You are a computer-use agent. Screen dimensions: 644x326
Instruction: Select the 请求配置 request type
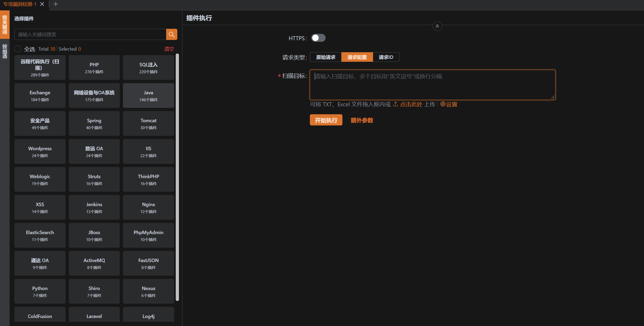click(x=357, y=57)
